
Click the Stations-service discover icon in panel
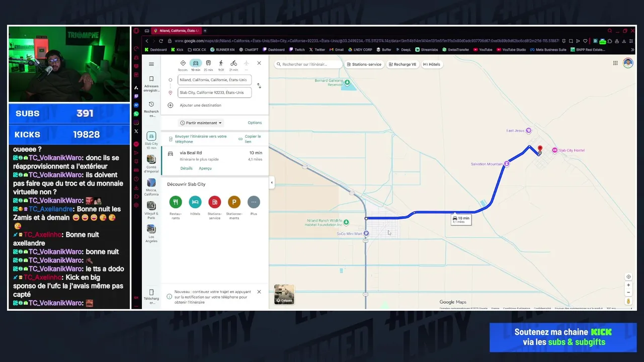tap(214, 202)
